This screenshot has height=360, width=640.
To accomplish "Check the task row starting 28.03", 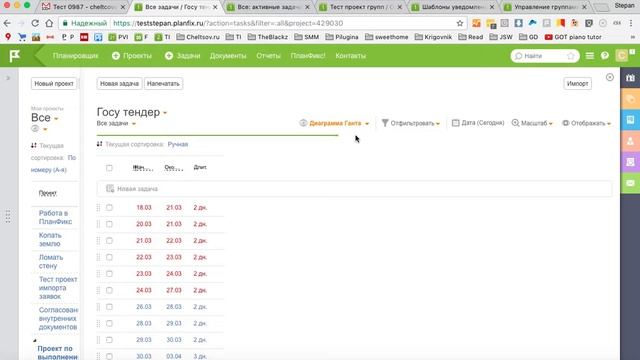I will (109, 323).
